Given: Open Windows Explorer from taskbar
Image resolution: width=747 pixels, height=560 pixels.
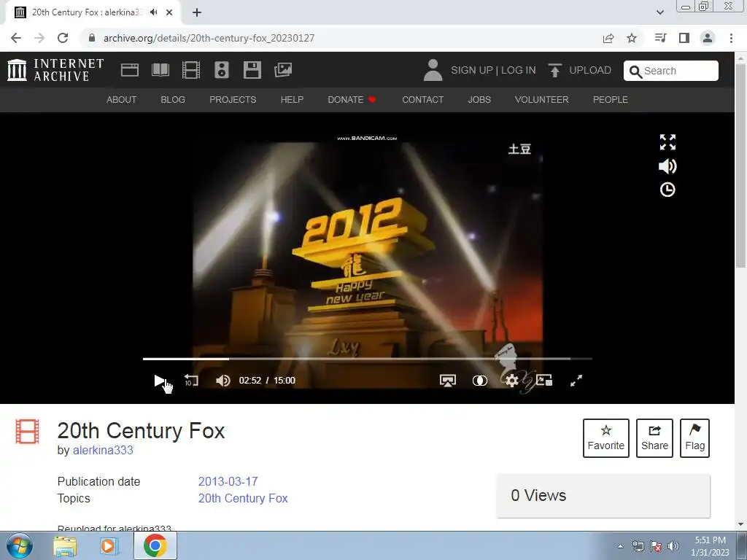Looking at the screenshot, I should (x=65, y=546).
